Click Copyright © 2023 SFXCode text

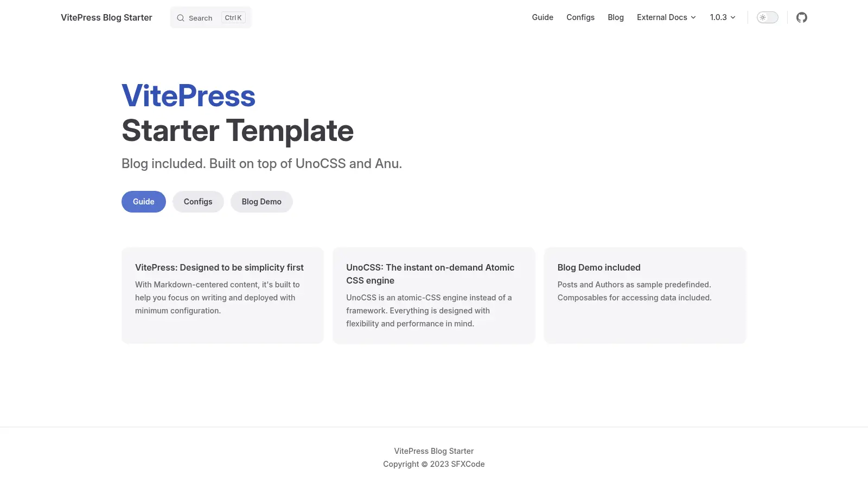pos(434,464)
